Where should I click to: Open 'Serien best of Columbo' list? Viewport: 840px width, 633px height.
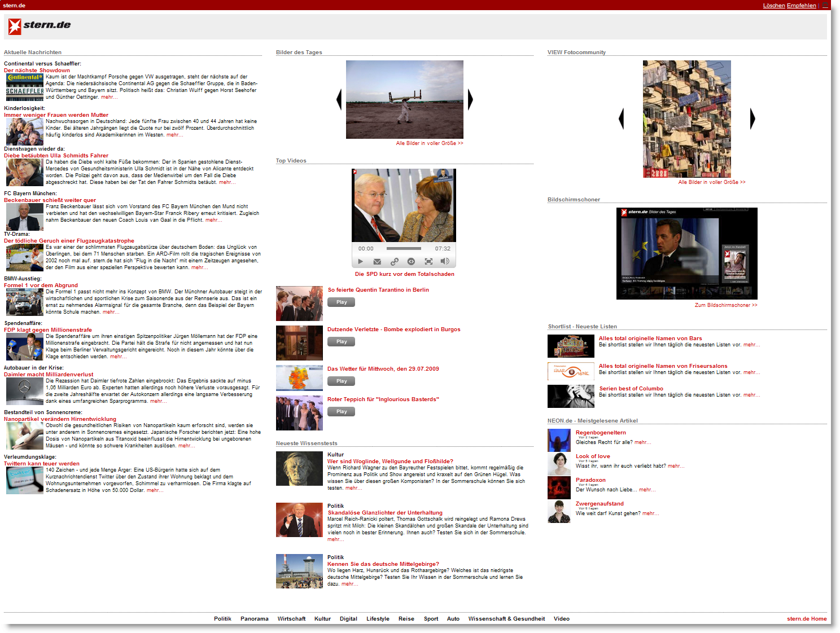point(631,389)
